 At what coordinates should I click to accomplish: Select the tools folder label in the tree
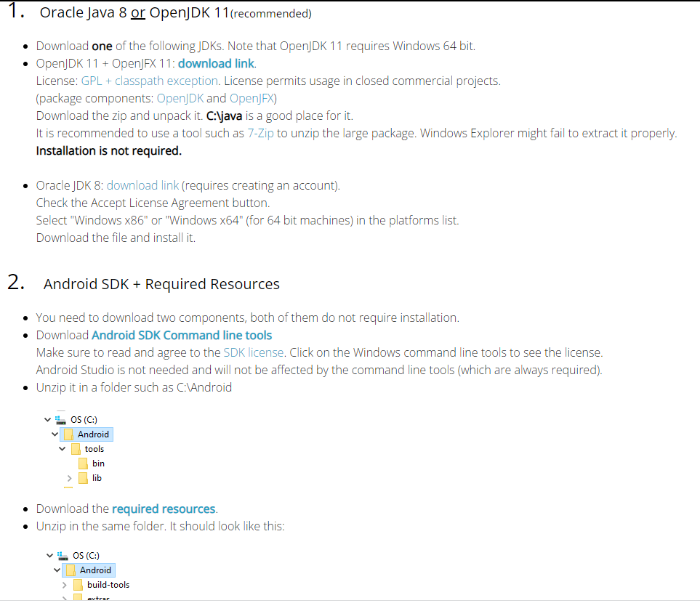point(94,449)
